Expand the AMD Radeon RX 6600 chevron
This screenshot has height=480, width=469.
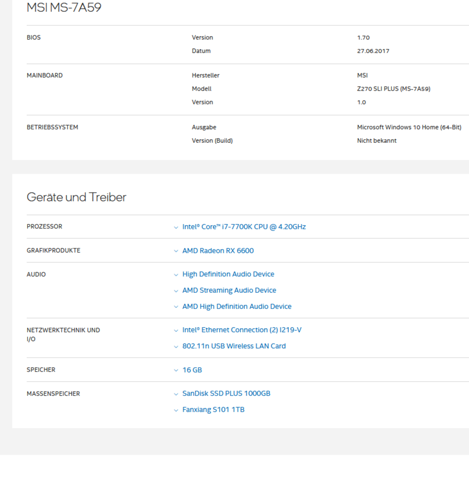coord(176,251)
